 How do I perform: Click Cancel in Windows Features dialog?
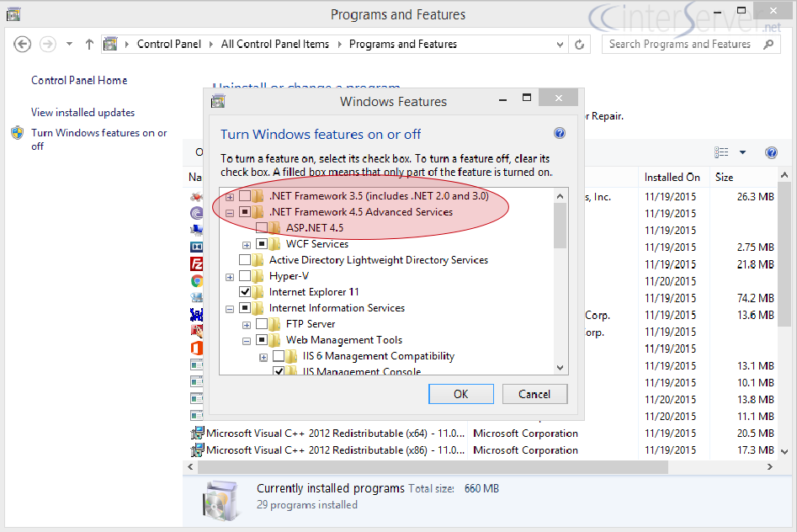point(534,394)
